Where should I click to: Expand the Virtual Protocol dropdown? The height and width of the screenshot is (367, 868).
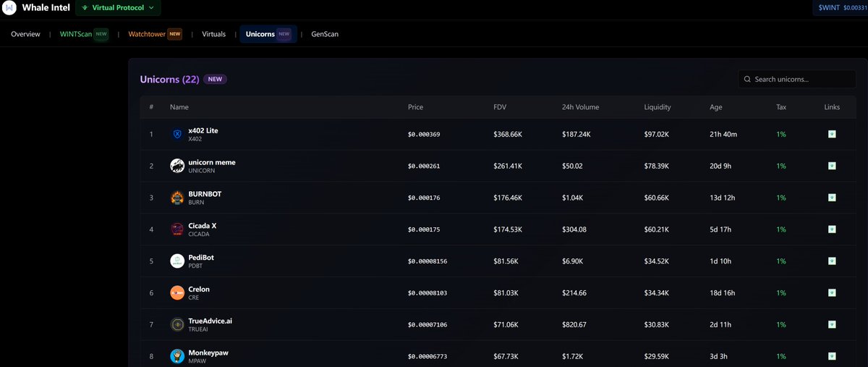(x=118, y=8)
